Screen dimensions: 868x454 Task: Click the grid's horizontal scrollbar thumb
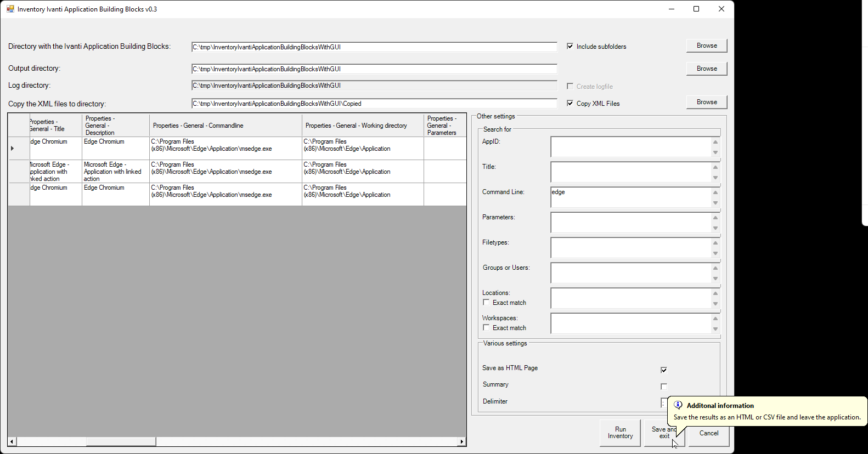(121, 441)
